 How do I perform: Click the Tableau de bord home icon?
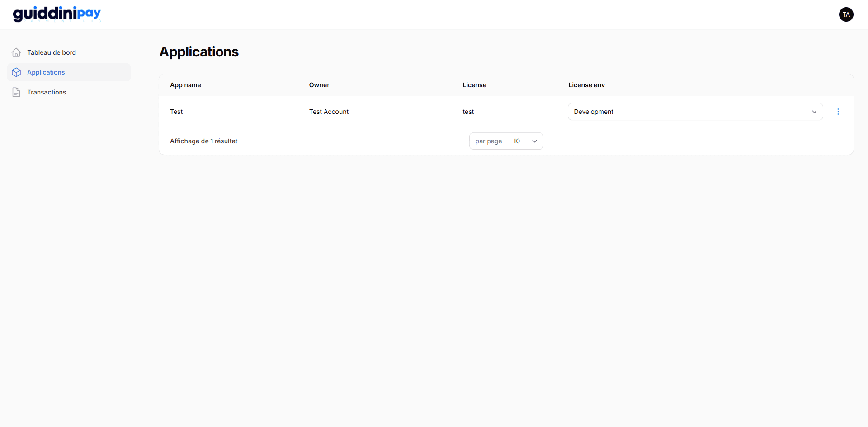click(16, 52)
